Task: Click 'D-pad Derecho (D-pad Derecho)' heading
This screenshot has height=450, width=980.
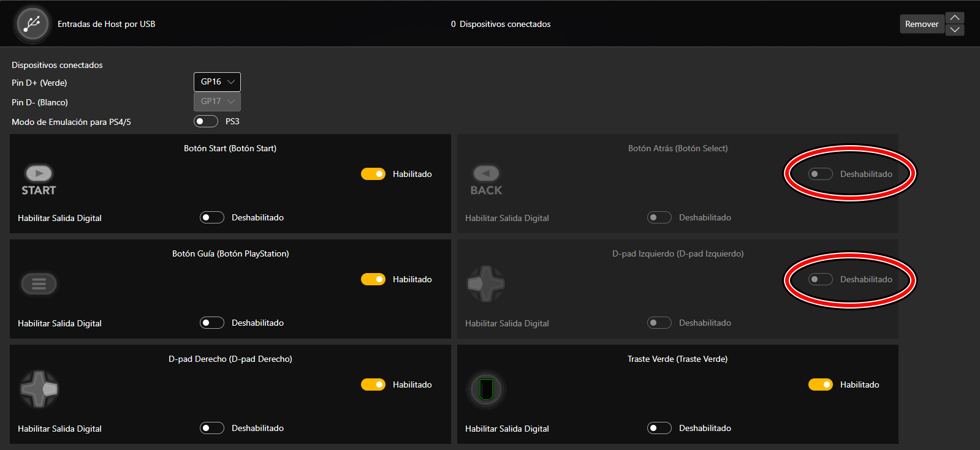Action: [230, 359]
